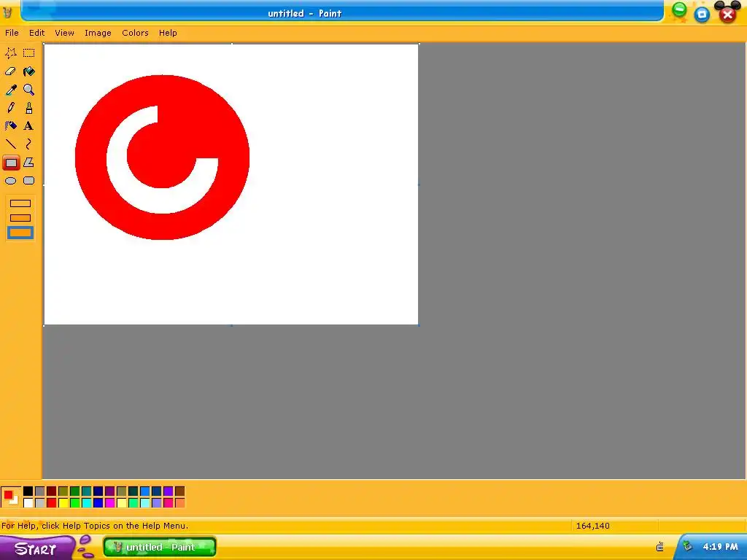Pick the olive color swatch

coord(63,491)
